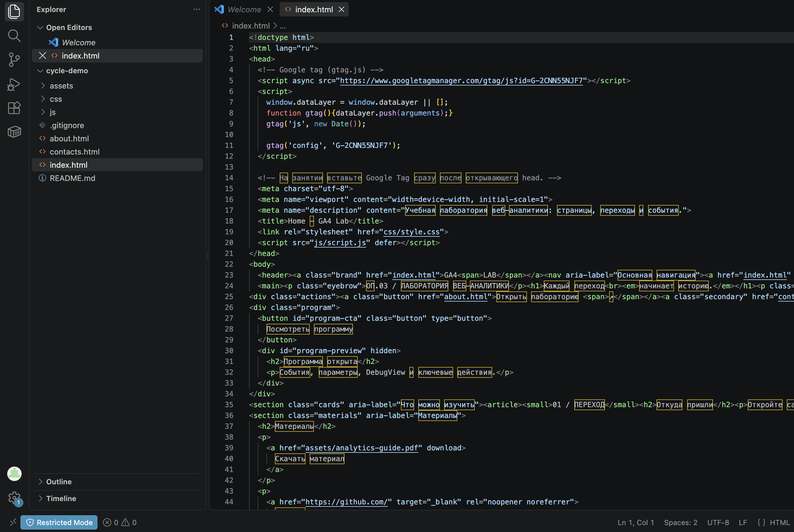
Task: Open Explorer's Views and More Actions menu
Action: [x=197, y=10]
